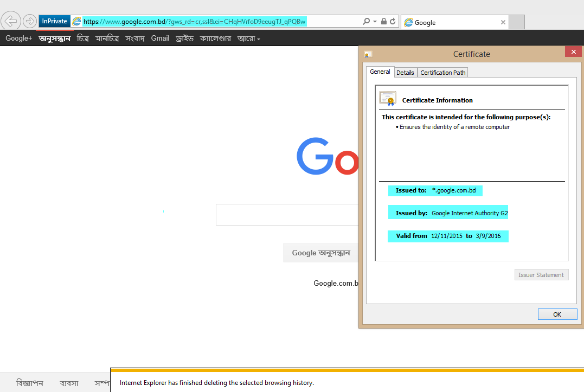584x392 pixels.
Task: Open a new tab button
Action: tap(517, 22)
